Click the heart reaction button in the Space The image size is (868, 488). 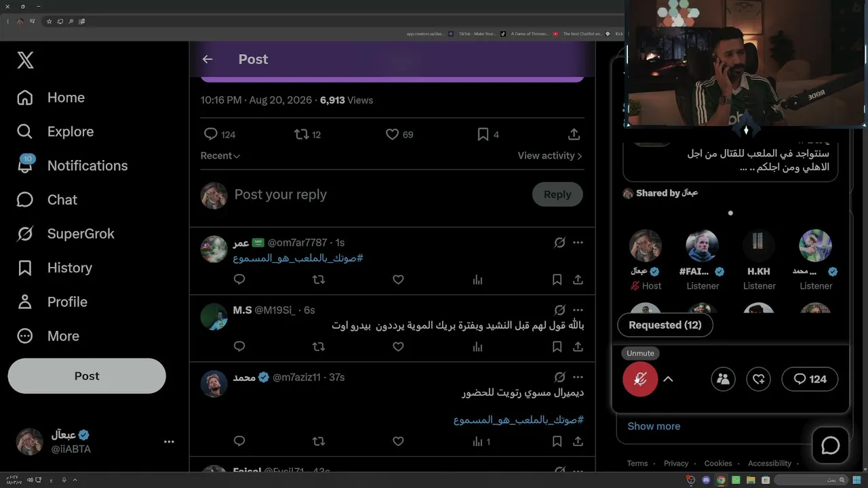tap(759, 380)
